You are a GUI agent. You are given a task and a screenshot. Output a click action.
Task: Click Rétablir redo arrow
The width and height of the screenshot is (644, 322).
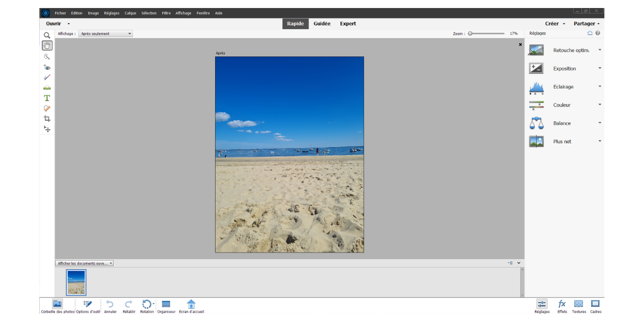(129, 306)
